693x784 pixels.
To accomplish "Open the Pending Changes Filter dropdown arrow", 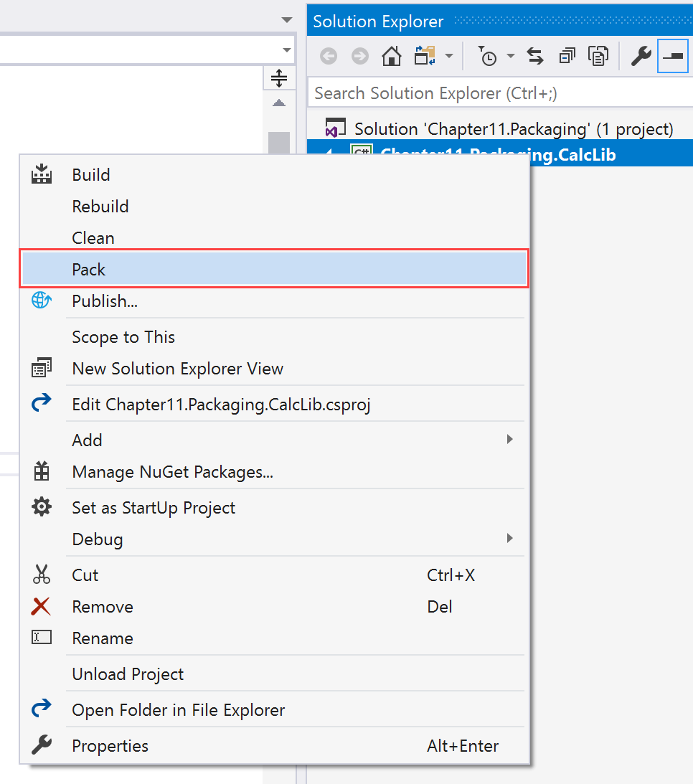I will 511,56.
